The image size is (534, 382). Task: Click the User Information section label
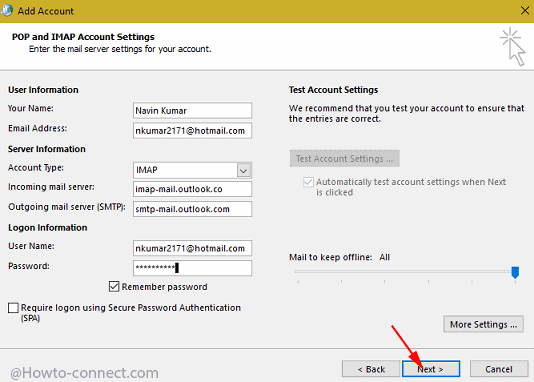[43, 90]
